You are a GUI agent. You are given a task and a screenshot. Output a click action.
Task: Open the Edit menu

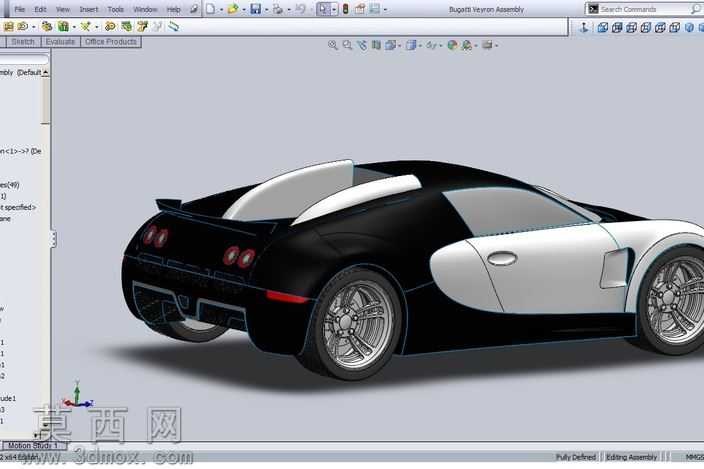(x=40, y=9)
